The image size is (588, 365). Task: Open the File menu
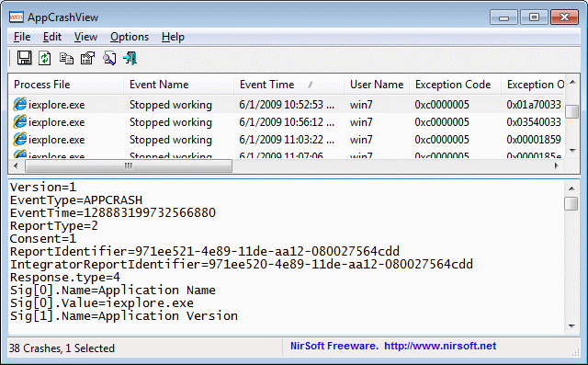(22, 37)
